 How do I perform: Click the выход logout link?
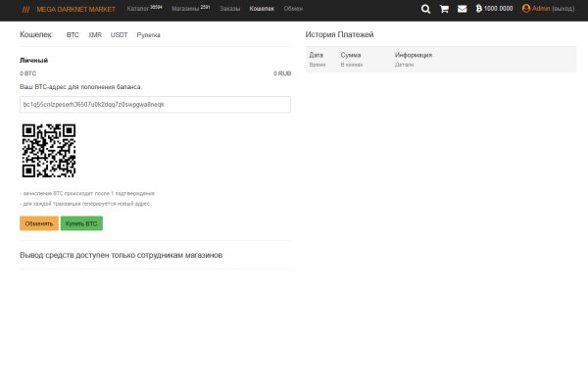pyautogui.click(x=563, y=8)
